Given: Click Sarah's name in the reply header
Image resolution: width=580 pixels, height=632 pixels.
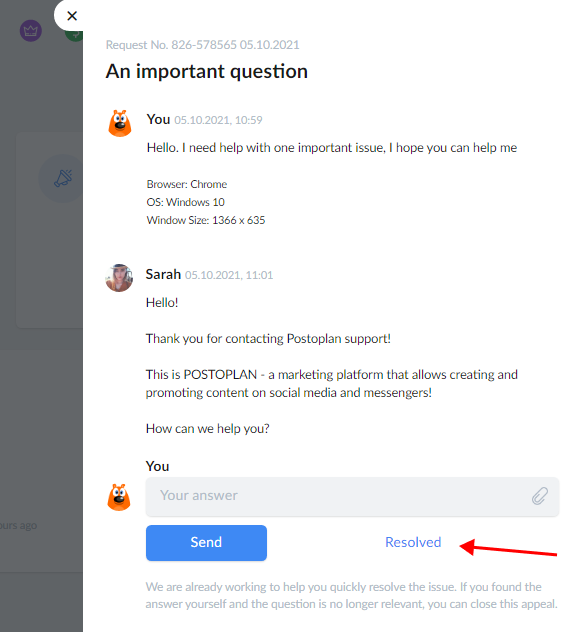Looking at the screenshot, I should pyautogui.click(x=163, y=274).
